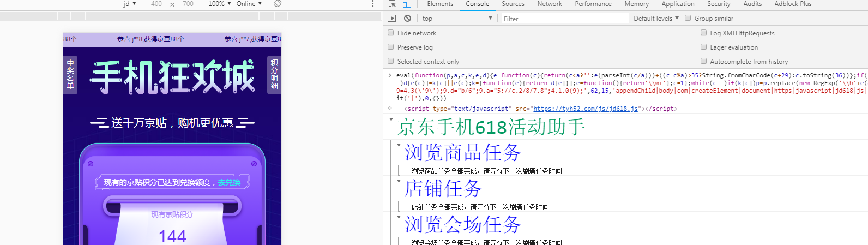This screenshot has width=868, height=245.
Task: Toggle the device toolbar icon
Action: pos(406,4)
